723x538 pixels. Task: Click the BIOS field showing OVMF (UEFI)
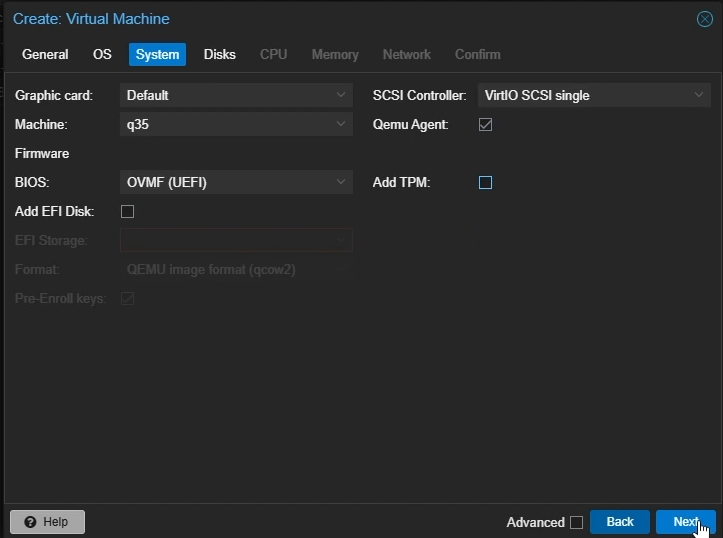(225, 182)
